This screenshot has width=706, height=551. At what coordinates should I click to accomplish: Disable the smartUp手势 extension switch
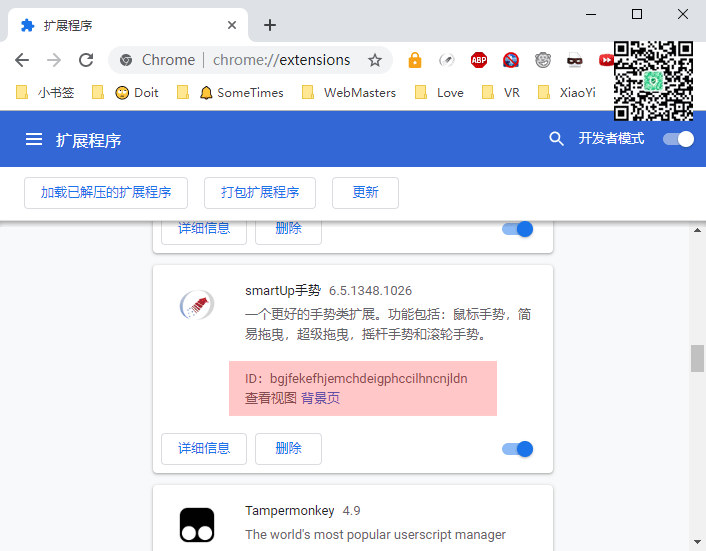click(x=517, y=449)
